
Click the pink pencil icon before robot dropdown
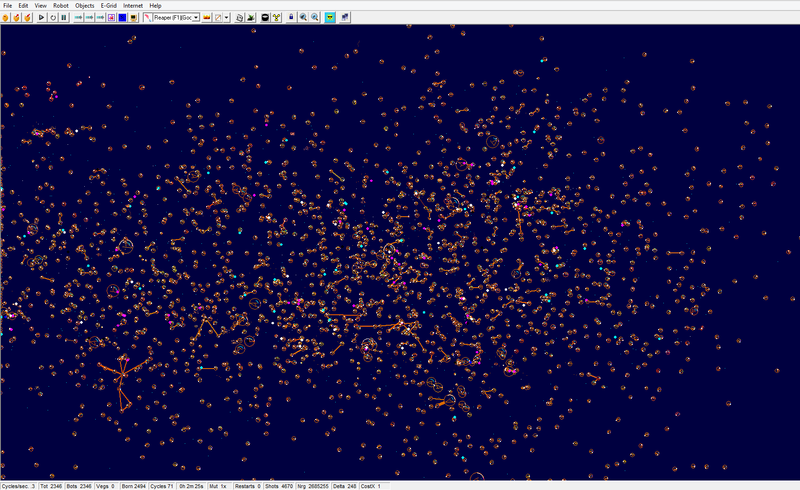[148, 17]
